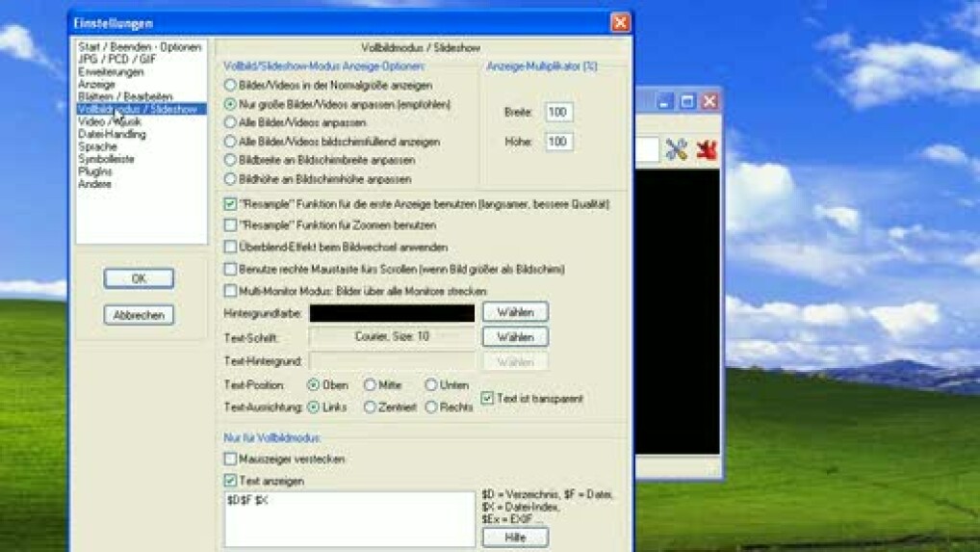Enable 'Mauszeiger verstecken' checkbox
Image resolution: width=980 pixels, height=552 pixels.
(230, 460)
